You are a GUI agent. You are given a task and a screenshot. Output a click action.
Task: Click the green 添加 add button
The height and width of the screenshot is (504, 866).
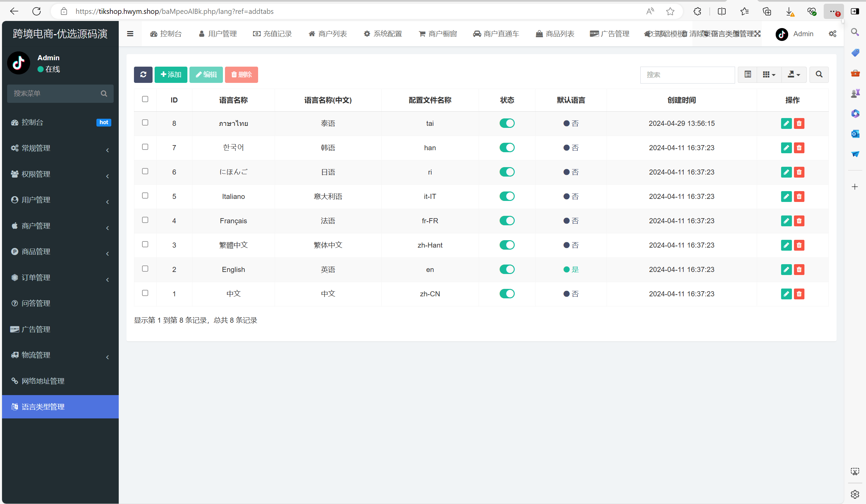[x=171, y=74]
